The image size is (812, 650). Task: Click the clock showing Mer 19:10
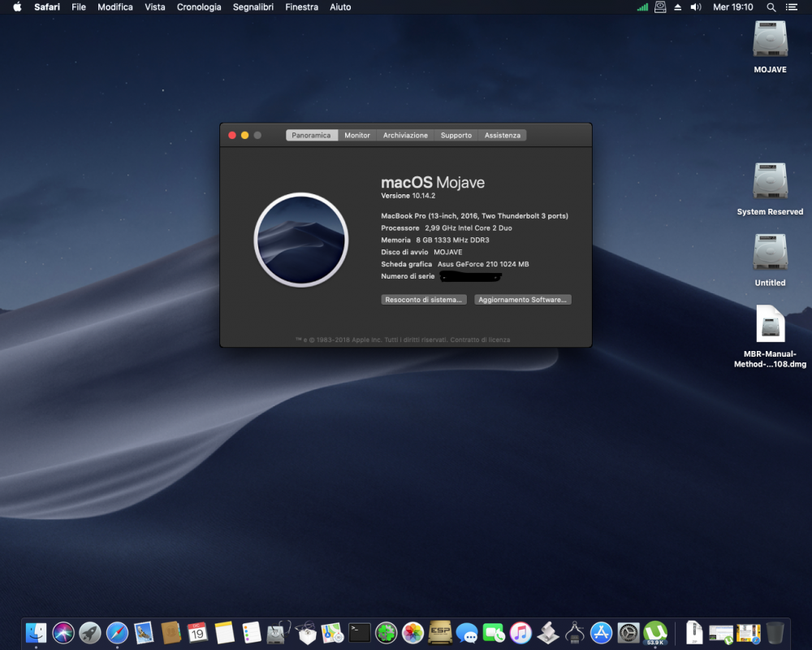(x=732, y=6)
